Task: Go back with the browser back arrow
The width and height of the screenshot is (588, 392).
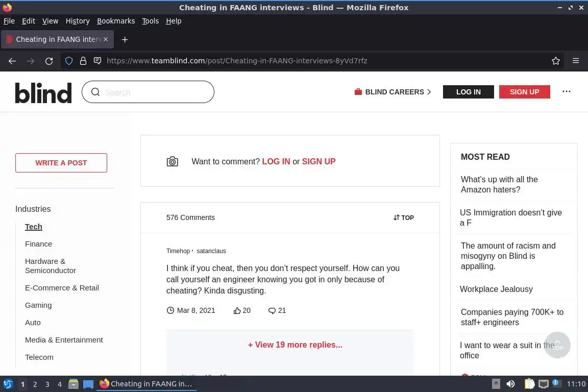Action: tap(12, 61)
